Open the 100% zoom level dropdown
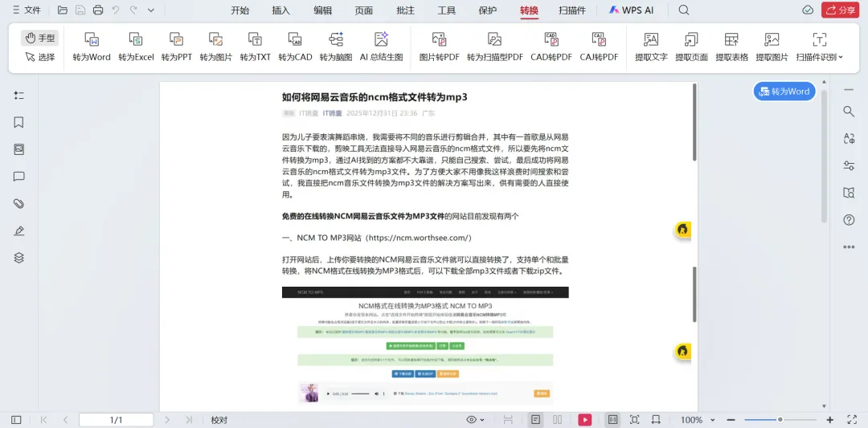The width and height of the screenshot is (868, 428). point(698,420)
